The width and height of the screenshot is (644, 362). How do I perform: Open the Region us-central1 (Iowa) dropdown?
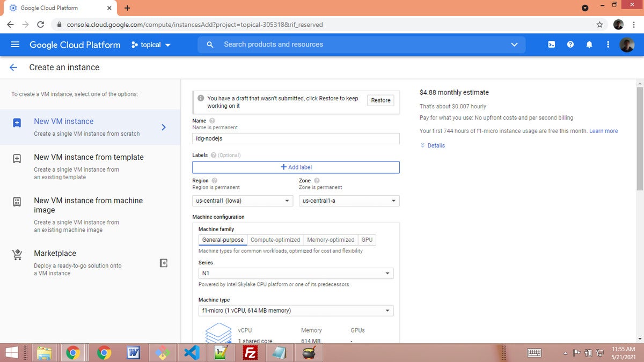pos(243,201)
